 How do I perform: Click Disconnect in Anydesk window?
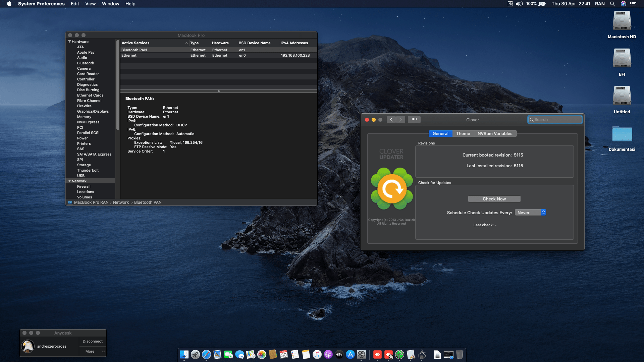93,341
